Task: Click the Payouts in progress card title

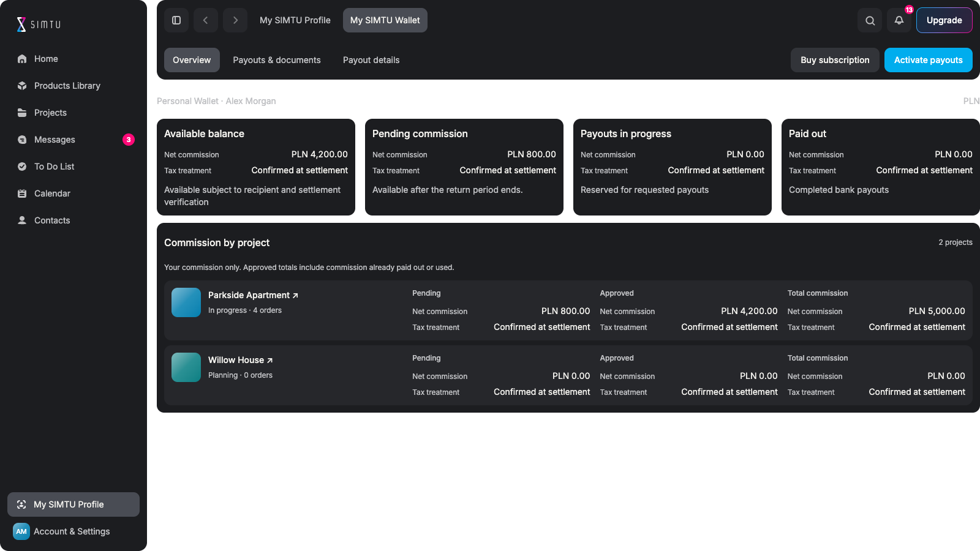Action: [626, 133]
